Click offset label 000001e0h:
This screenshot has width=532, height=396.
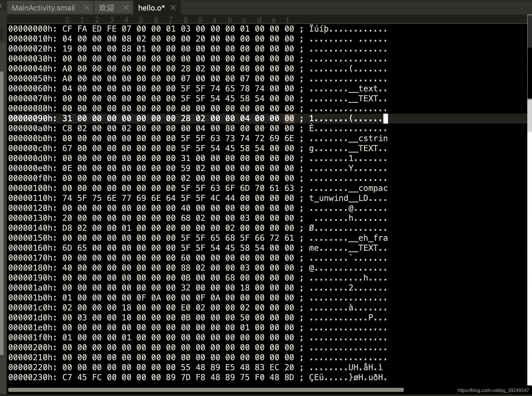(32, 327)
